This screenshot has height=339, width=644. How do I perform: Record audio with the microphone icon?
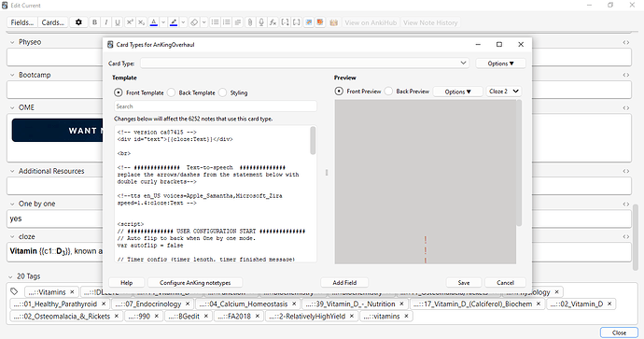pyautogui.click(x=261, y=22)
